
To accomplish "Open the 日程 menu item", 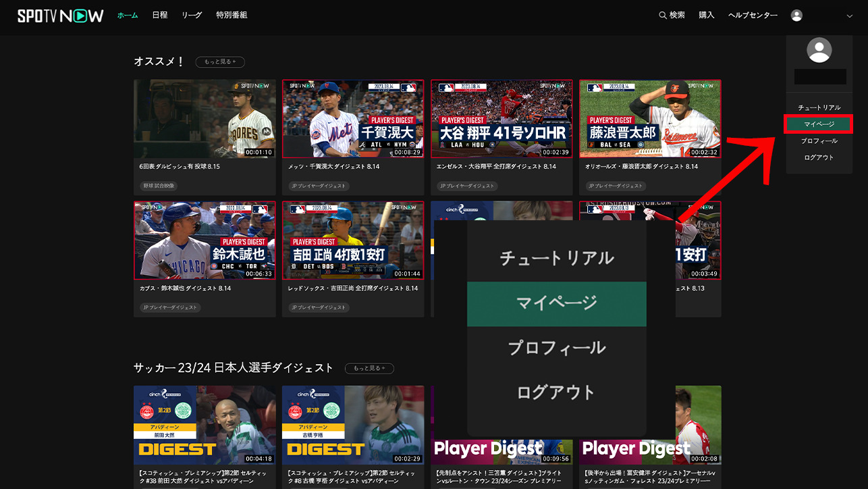I will click(x=159, y=14).
